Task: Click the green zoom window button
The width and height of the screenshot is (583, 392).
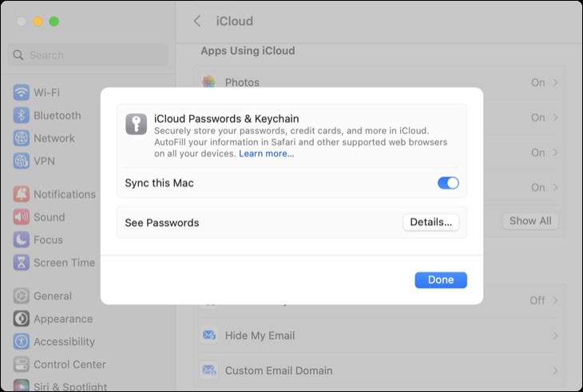Action: (54, 22)
